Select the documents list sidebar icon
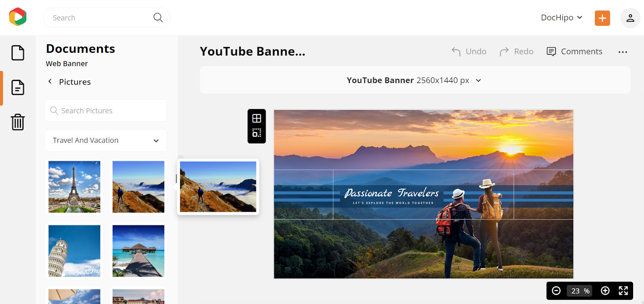This screenshot has height=304, width=644. pyautogui.click(x=18, y=87)
